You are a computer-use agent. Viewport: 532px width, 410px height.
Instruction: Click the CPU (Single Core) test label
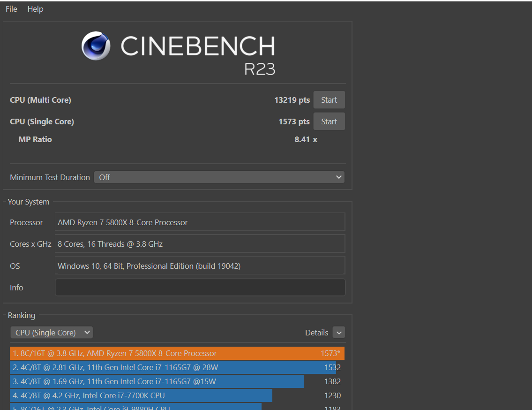[x=42, y=121]
